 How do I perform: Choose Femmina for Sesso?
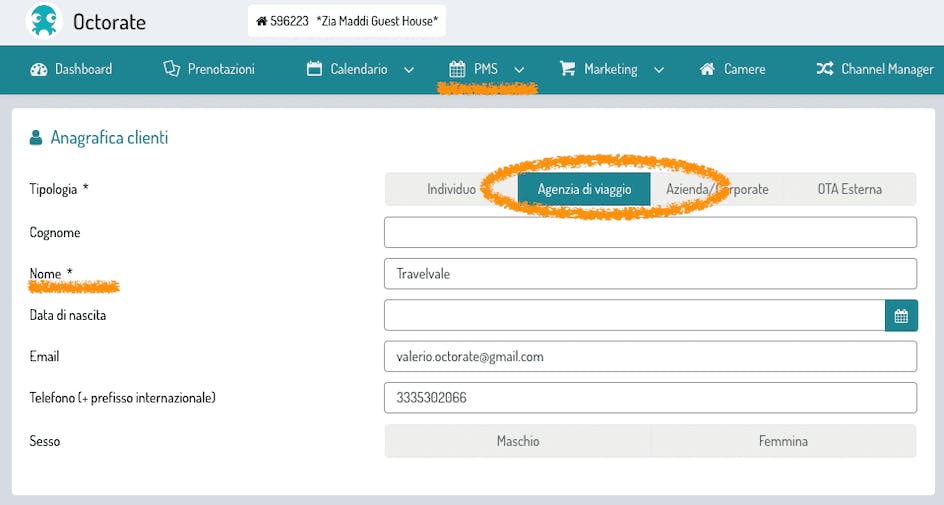click(783, 441)
